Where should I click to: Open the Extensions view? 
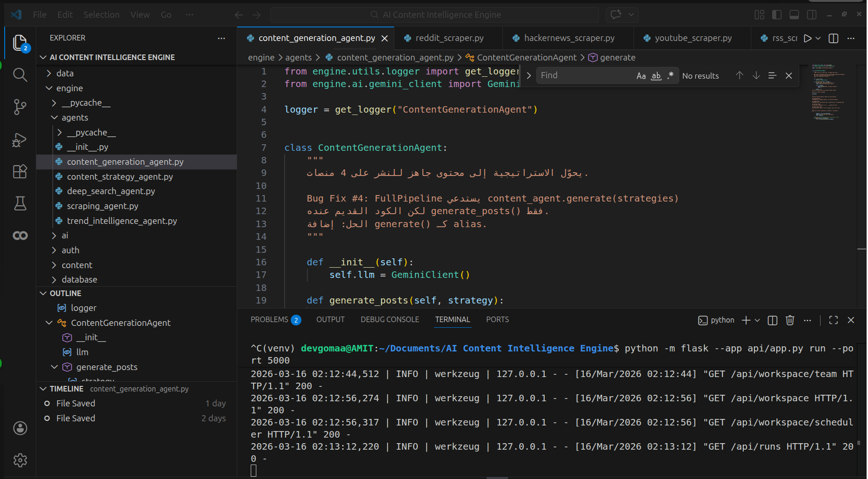tap(20, 172)
